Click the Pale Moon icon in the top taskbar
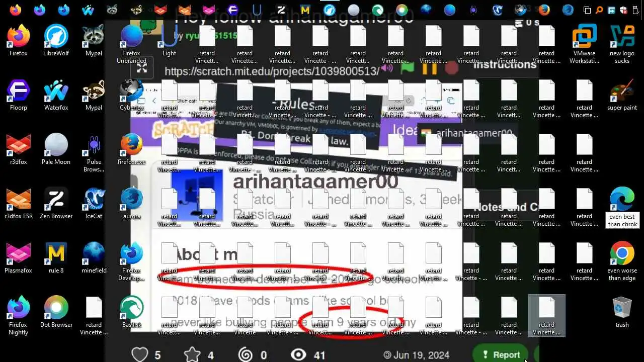644x362 pixels. click(x=354, y=10)
